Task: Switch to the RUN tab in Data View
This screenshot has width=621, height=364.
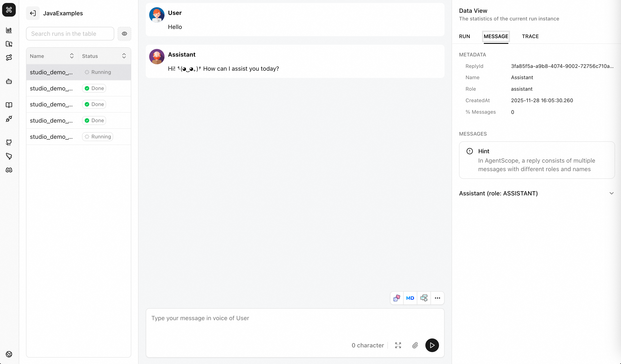Action: [x=464, y=36]
